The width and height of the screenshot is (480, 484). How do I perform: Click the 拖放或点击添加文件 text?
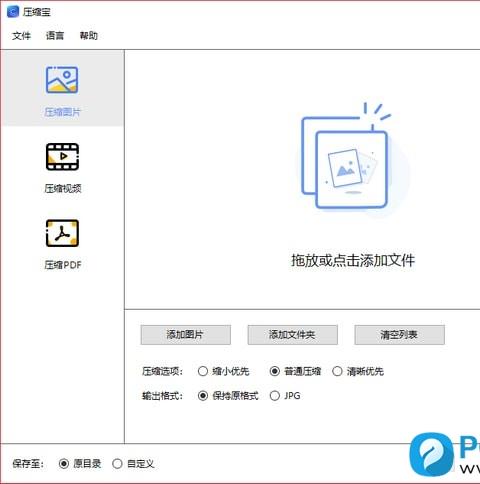(x=353, y=260)
